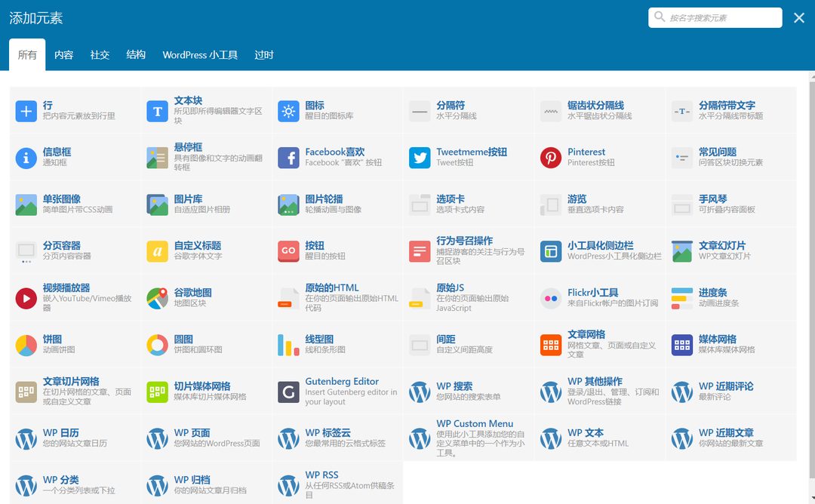Add the 谷歌地图 map icon
The height and width of the screenshot is (504, 815).
pos(157,298)
